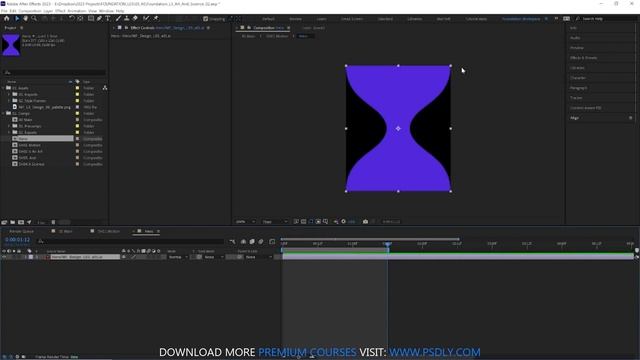The image size is (640, 360).
Task: Expand the 01. Precomps folder
Action: tap(9, 126)
